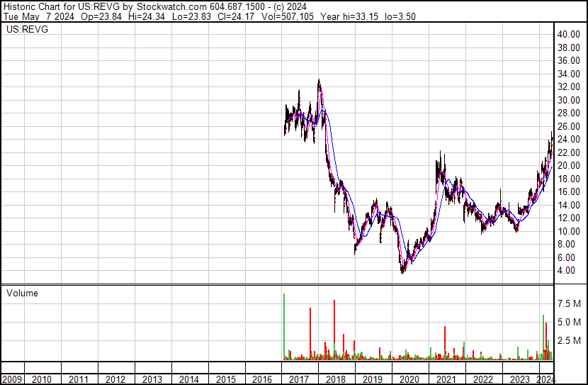Click the Volume panel title label

tap(22, 293)
